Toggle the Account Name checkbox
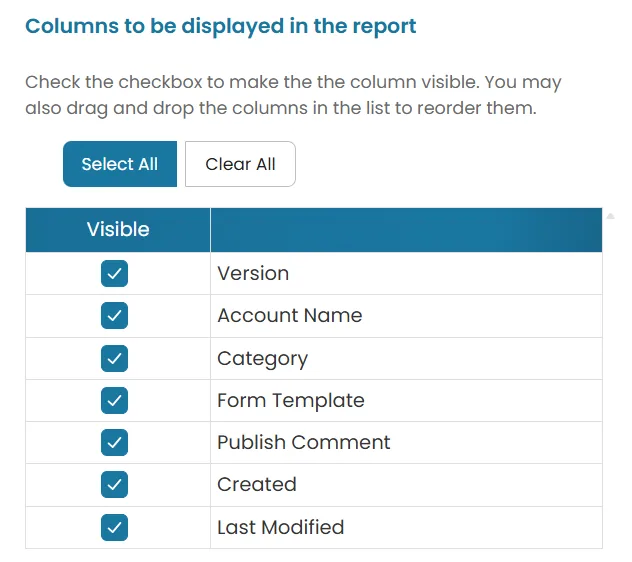The image size is (632, 562). (x=114, y=315)
